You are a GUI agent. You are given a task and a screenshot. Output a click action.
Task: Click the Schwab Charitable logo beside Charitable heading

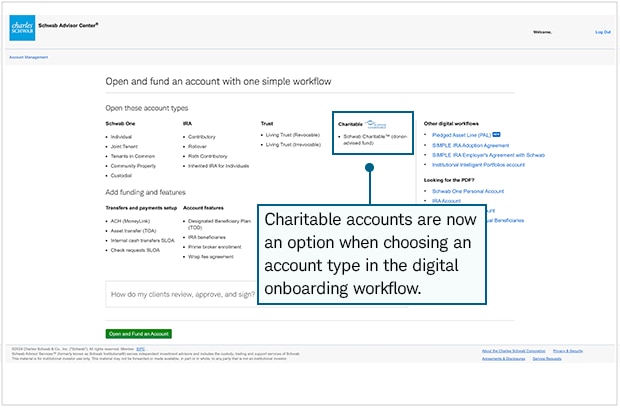tap(376, 124)
